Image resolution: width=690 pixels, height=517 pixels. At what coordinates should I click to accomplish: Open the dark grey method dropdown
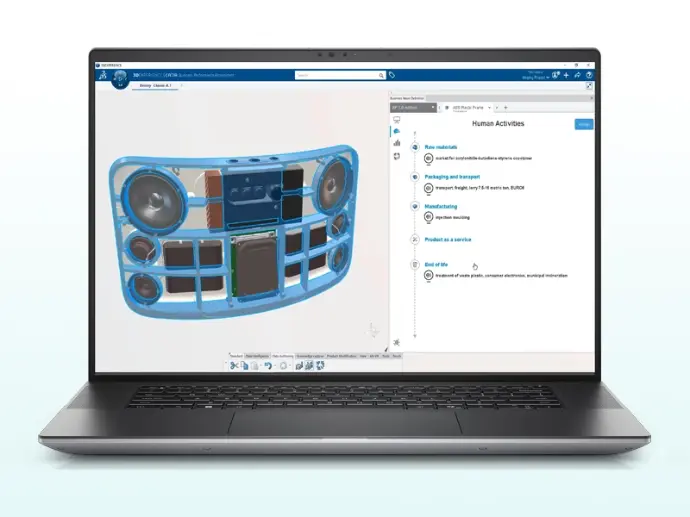click(413, 107)
